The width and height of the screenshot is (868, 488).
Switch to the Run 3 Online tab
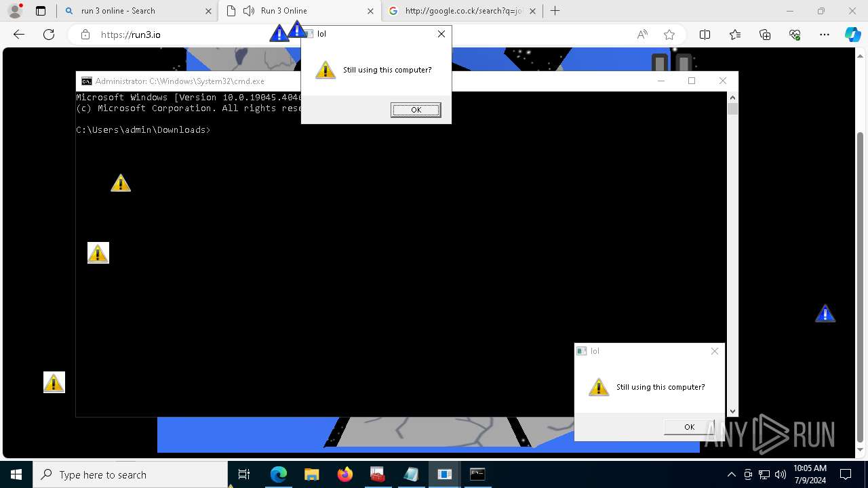coord(299,11)
